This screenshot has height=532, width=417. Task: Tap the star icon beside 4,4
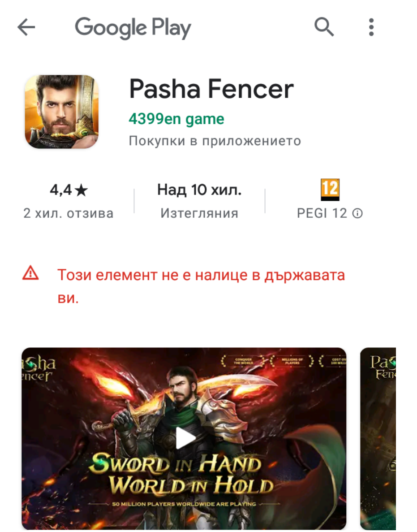81,190
